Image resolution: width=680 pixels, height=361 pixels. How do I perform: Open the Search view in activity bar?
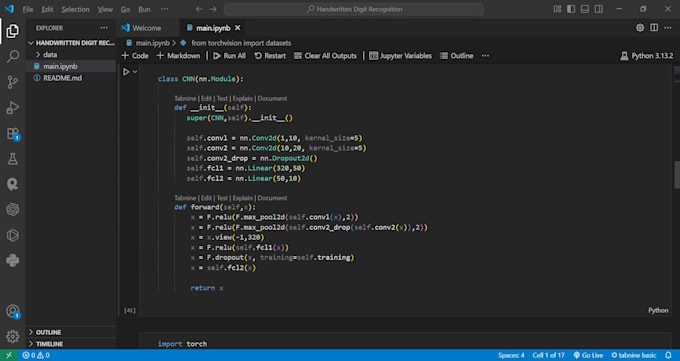(13, 56)
